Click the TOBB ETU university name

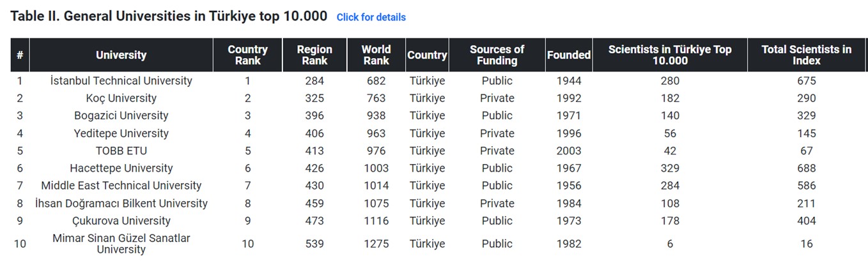coord(121,151)
